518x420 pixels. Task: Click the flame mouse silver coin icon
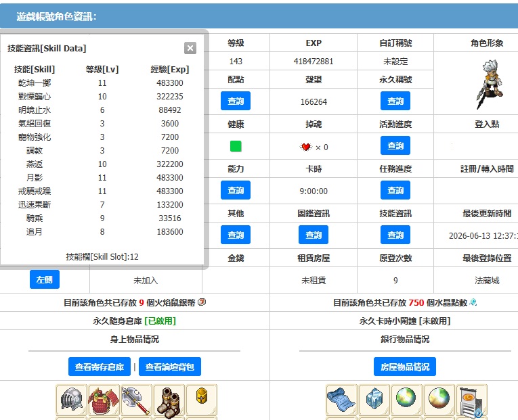202,302
